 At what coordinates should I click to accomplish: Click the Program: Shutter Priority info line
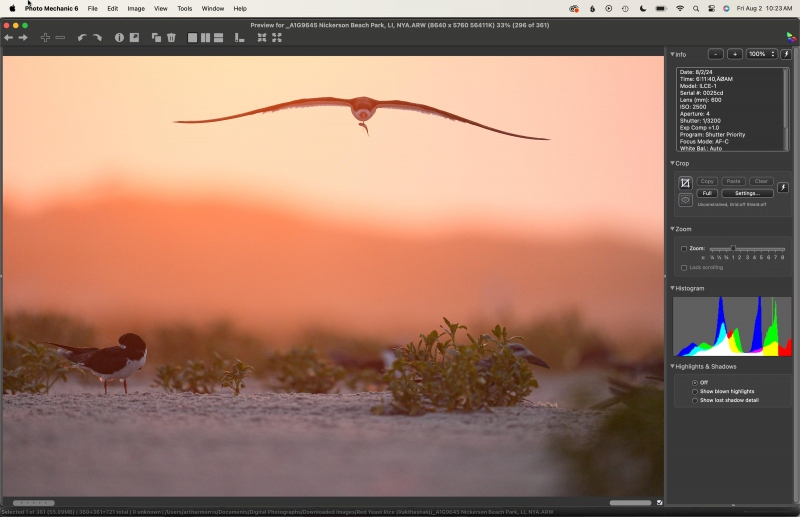pos(712,135)
